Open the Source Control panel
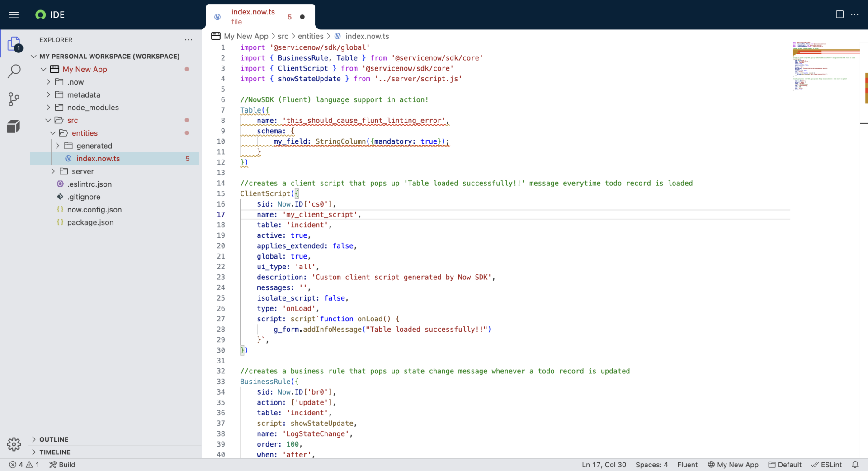Viewport: 868px width, 471px height. [14, 99]
